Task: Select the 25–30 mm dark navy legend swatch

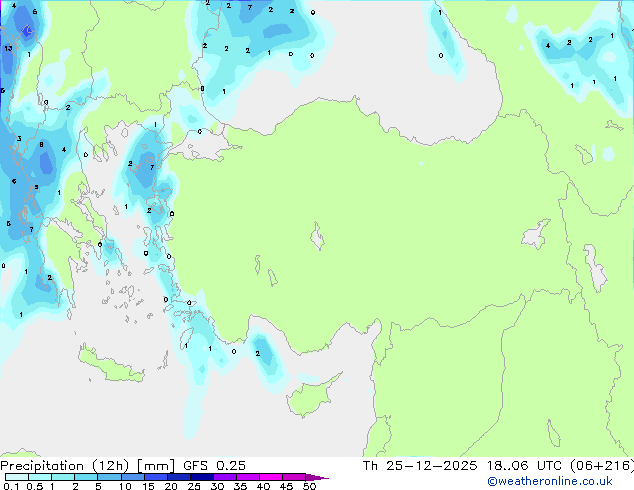Action: 202,477
